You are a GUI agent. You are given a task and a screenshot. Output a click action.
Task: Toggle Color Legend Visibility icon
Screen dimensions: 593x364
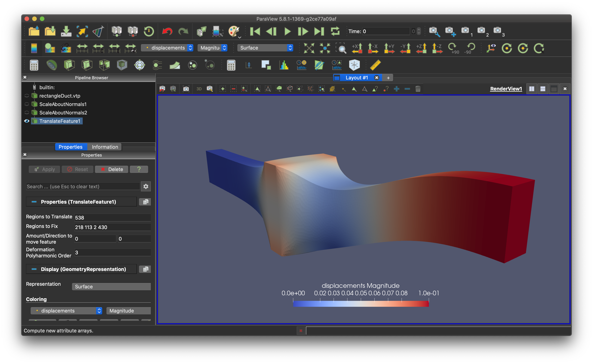tap(34, 48)
